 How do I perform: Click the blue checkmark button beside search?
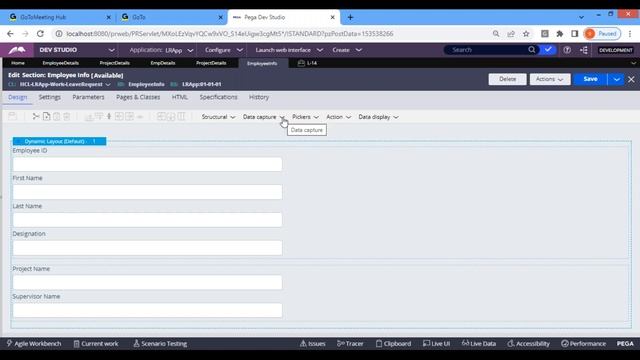pos(548,50)
